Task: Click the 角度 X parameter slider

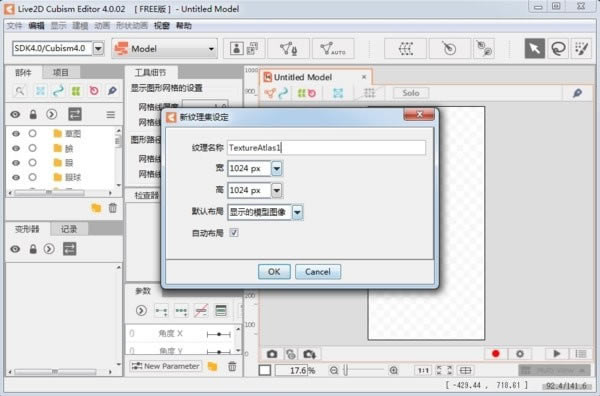Action: click(218, 334)
